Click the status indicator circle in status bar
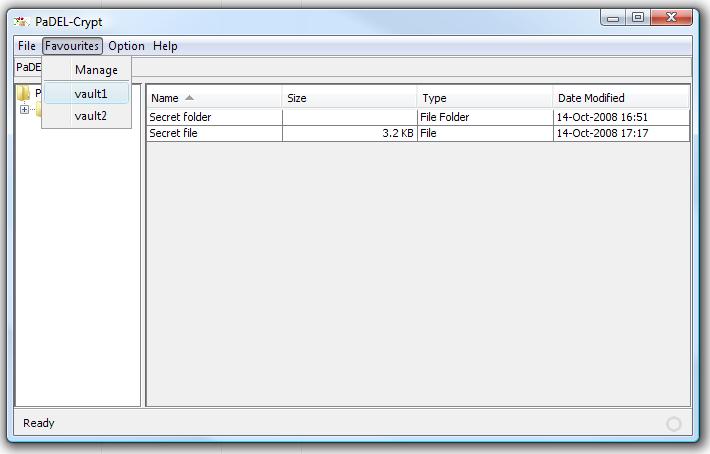 click(x=674, y=424)
